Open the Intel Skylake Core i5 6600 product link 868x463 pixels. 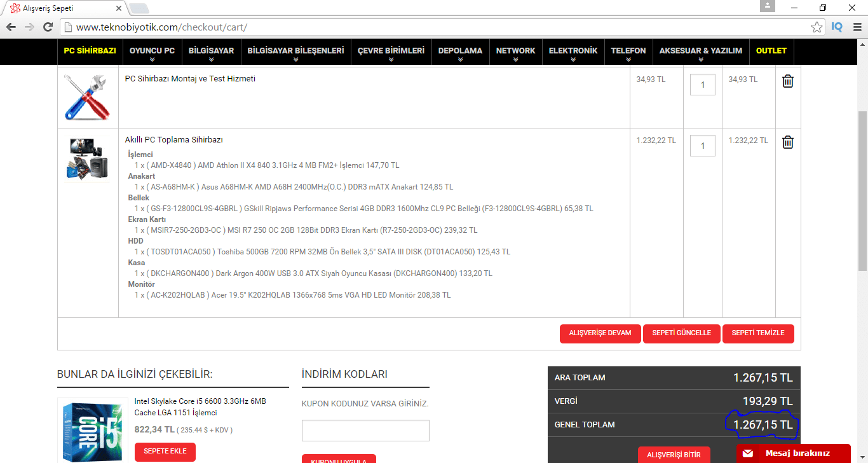200,407
